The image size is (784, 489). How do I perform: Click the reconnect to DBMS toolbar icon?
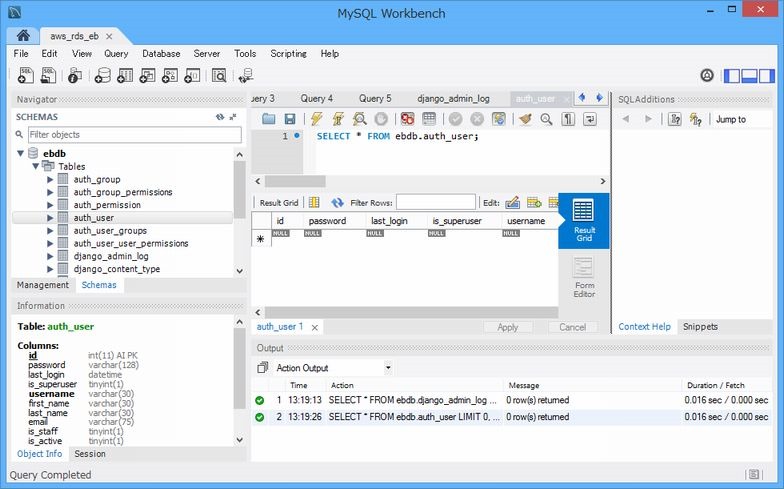point(246,75)
